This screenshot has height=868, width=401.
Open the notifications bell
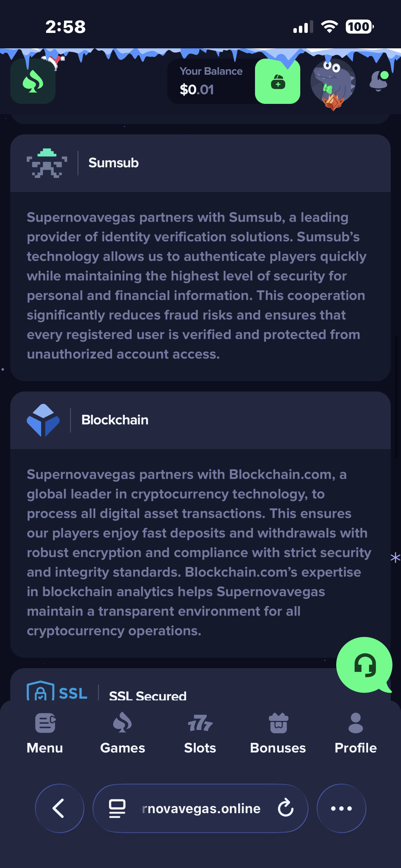[379, 81]
